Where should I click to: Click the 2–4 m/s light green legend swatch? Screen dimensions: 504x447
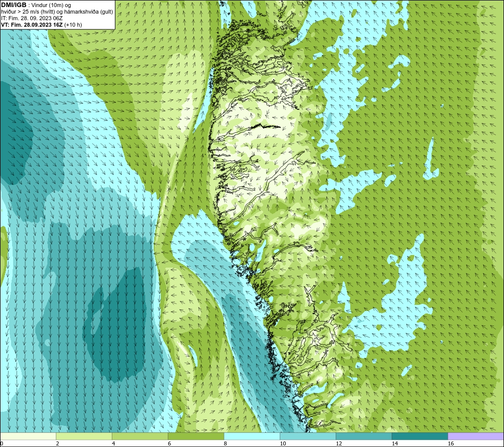[84, 436]
